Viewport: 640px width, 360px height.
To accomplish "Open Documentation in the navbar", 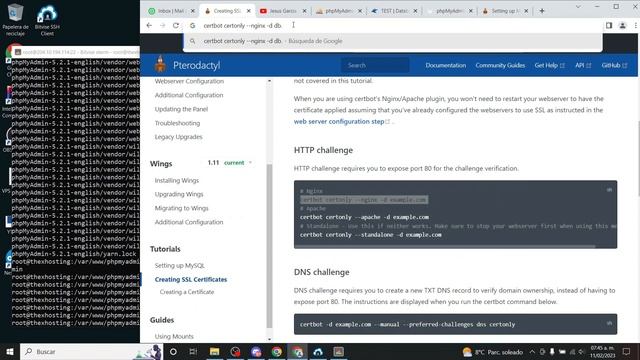I will click(x=445, y=65).
